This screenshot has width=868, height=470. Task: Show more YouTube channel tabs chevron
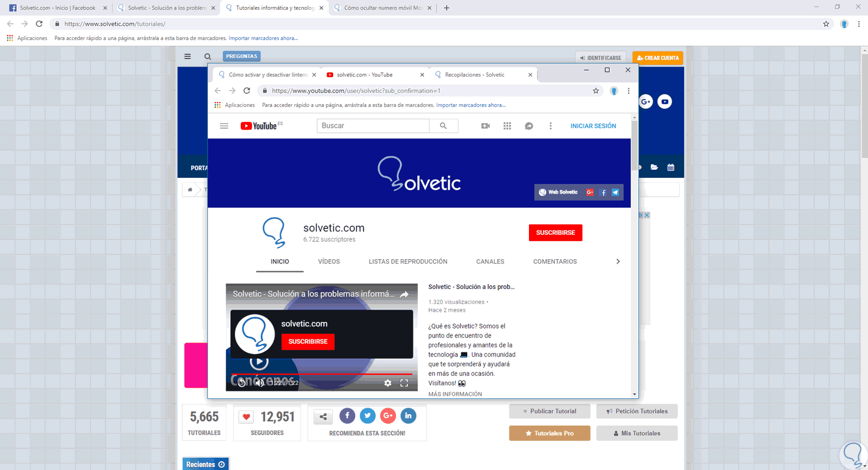[618, 261]
